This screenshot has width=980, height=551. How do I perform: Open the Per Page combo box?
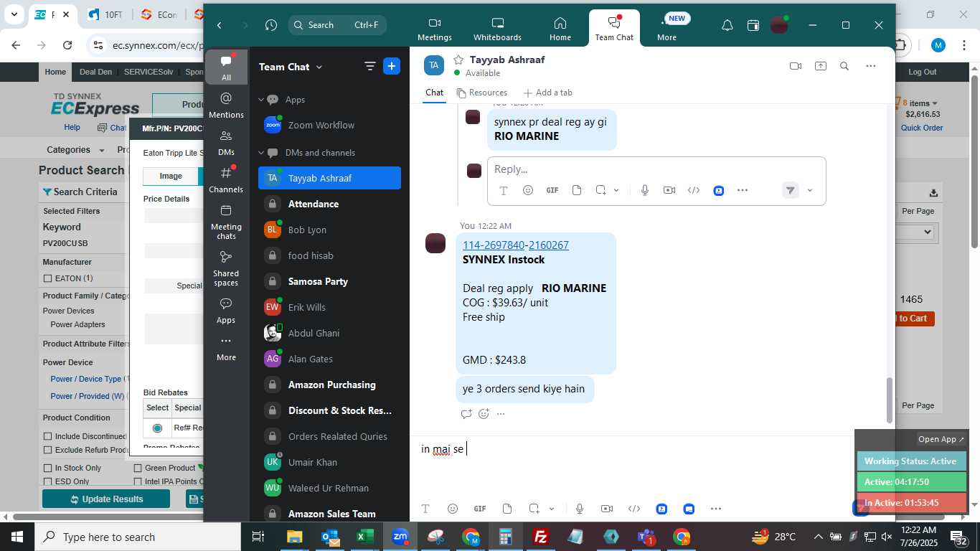tap(918, 232)
